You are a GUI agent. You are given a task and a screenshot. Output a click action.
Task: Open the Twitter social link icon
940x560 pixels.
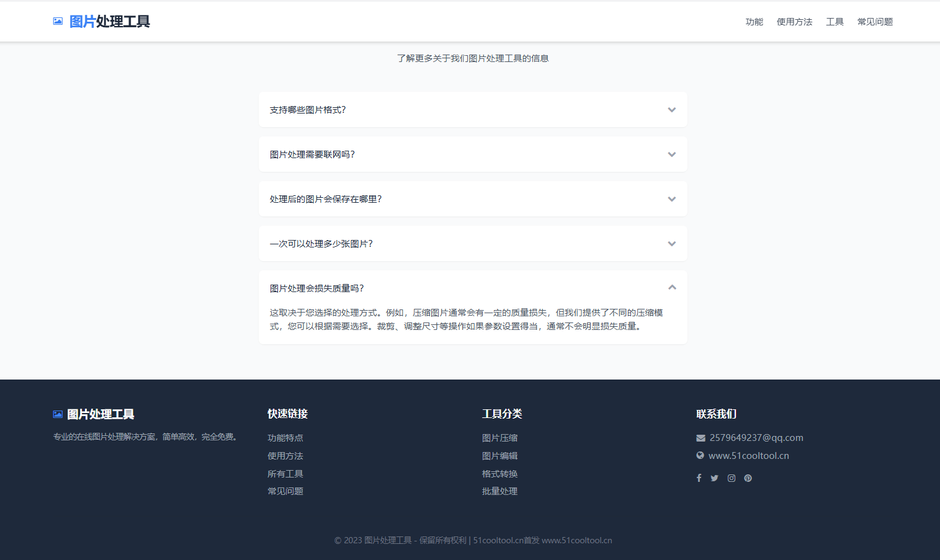click(714, 478)
